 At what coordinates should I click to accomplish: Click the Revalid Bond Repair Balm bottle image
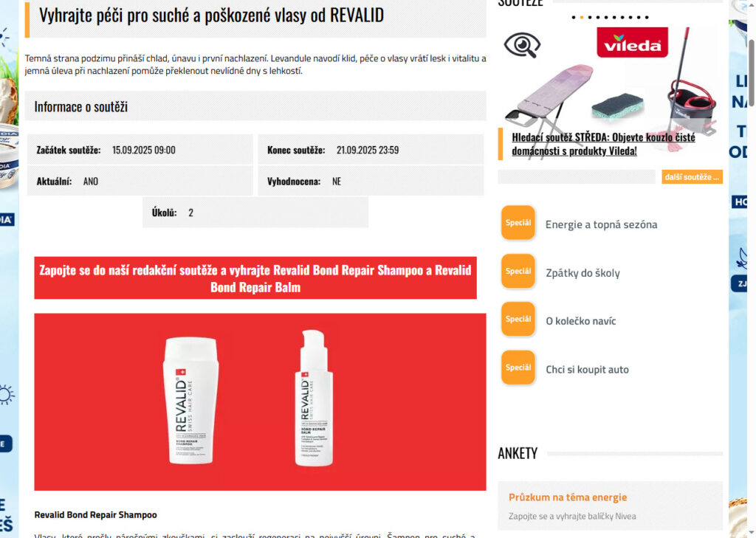(x=313, y=399)
